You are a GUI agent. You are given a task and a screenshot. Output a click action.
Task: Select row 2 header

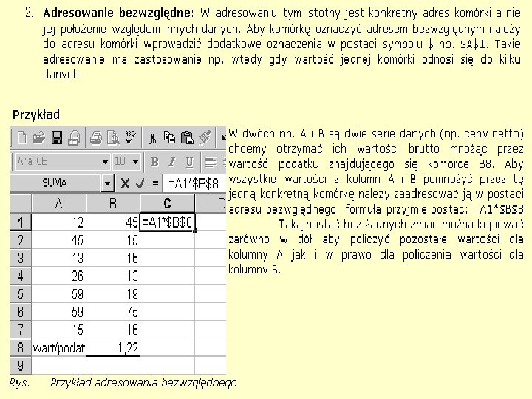[21, 240]
